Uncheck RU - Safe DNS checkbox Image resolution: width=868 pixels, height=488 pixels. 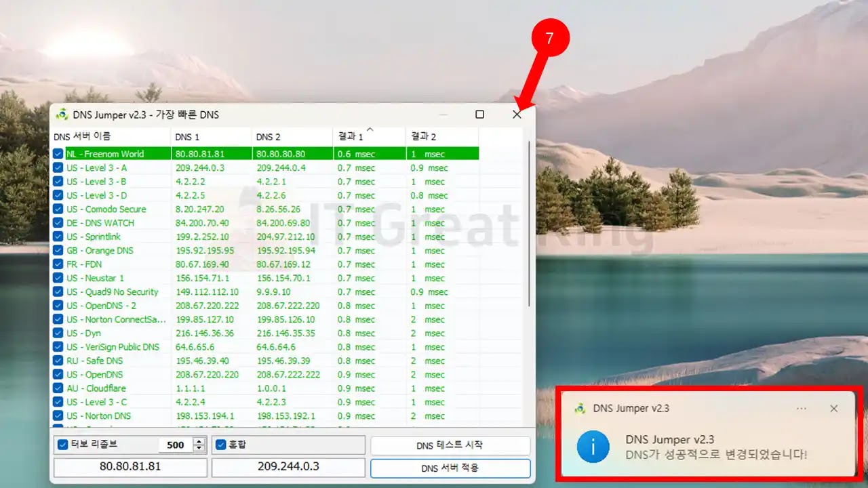pyautogui.click(x=58, y=361)
